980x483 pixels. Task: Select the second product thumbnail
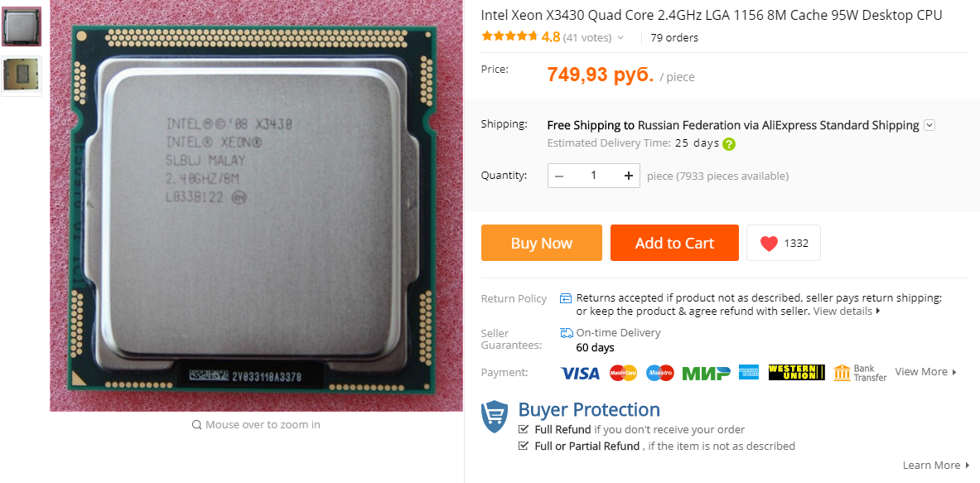click(22, 76)
